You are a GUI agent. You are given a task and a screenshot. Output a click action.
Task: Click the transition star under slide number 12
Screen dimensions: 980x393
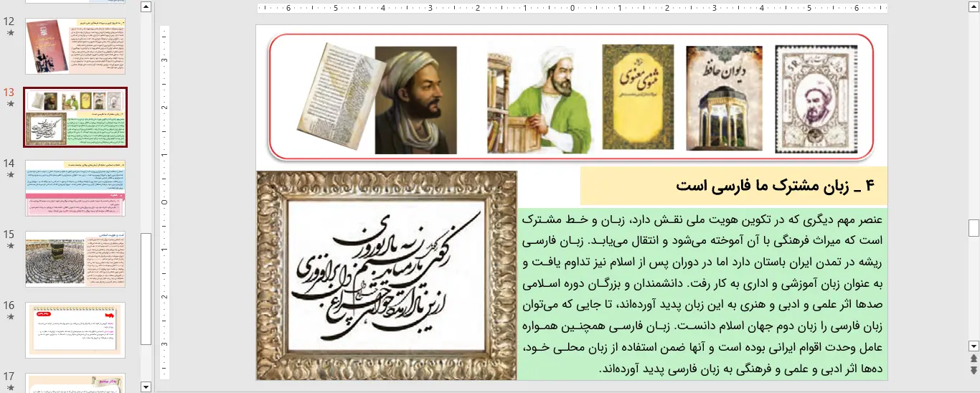10,33
